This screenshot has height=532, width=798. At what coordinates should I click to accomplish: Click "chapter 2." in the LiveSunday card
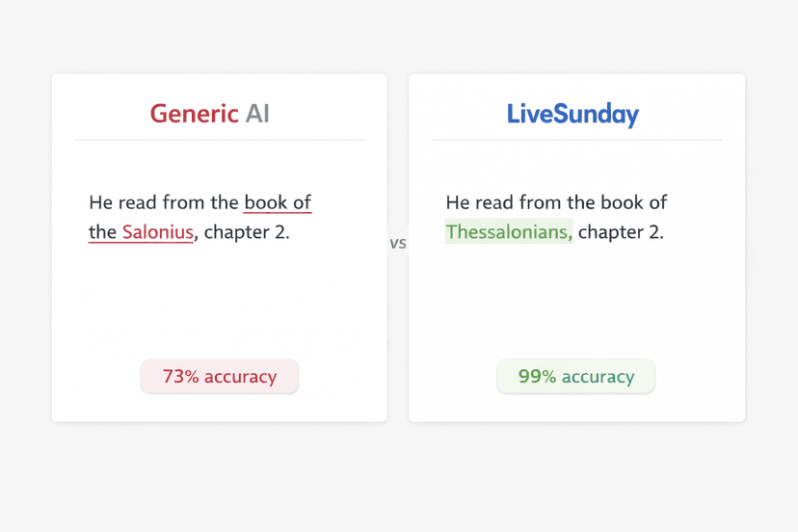[621, 232]
